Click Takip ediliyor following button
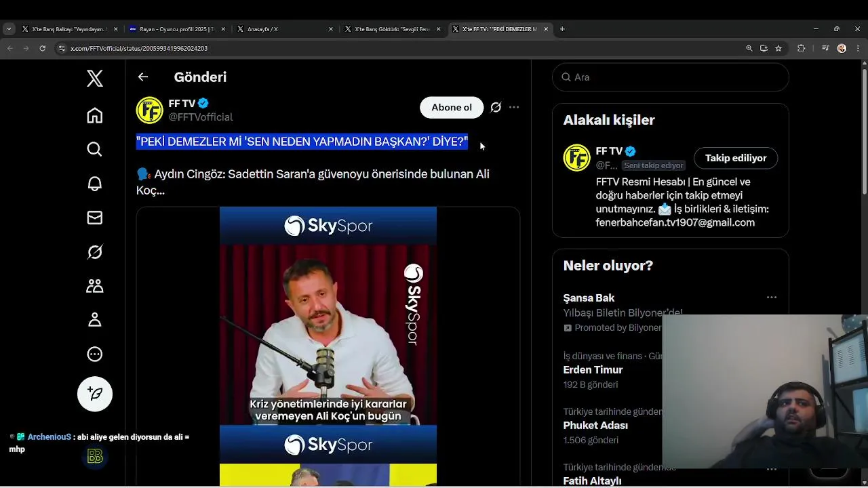The height and width of the screenshot is (488, 868). click(x=736, y=158)
